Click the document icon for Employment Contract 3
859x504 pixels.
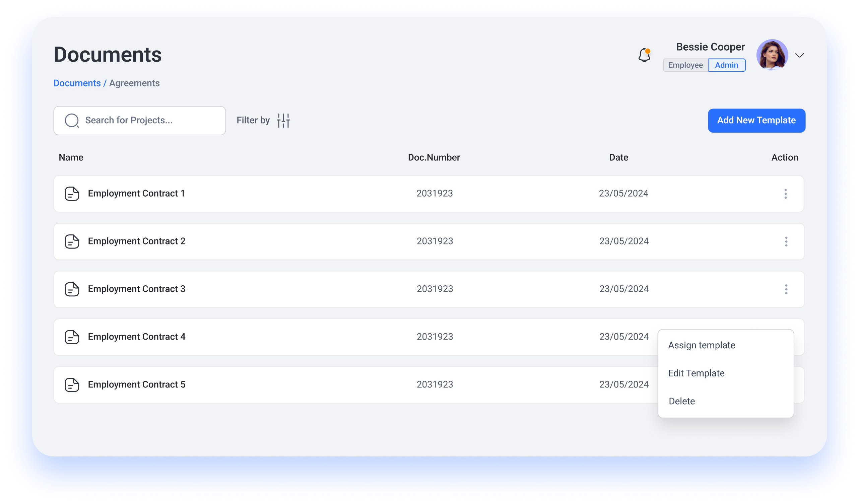click(x=72, y=289)
